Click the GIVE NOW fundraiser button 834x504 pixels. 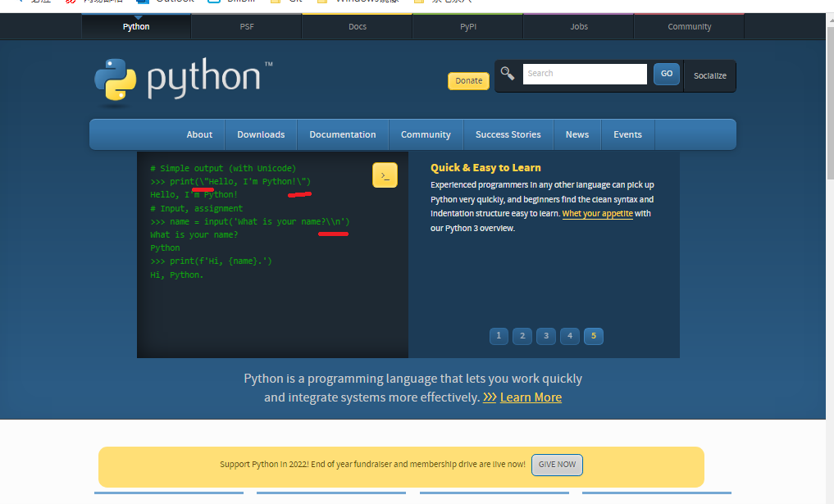coord(557,465)
